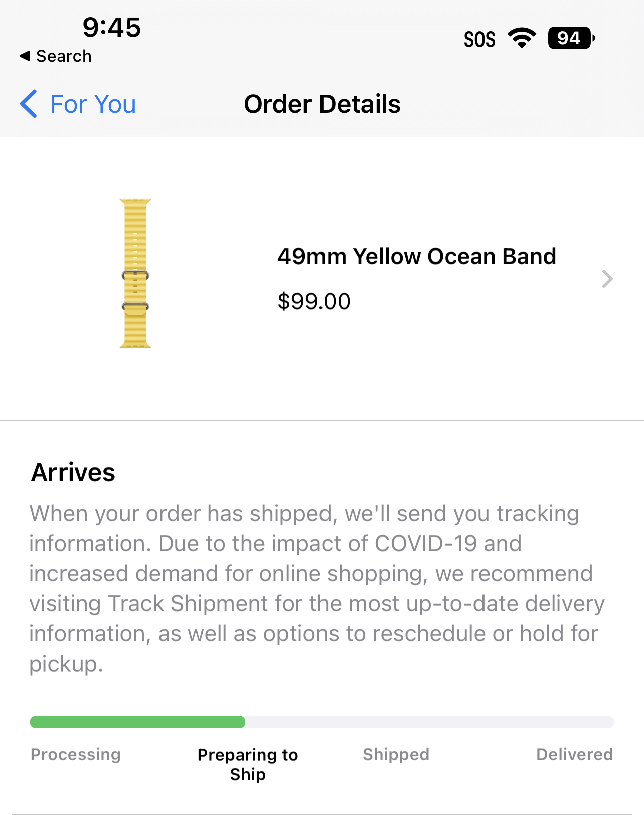Tap the yellow Ocean Band image
This screenshot has height=815, width=644.
click(135, 273)
